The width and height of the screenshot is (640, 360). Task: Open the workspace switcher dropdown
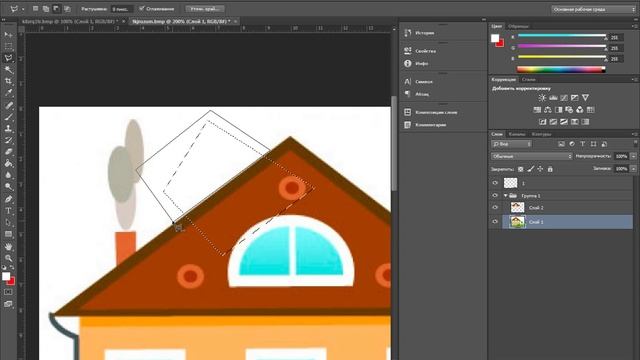(593, 9)
